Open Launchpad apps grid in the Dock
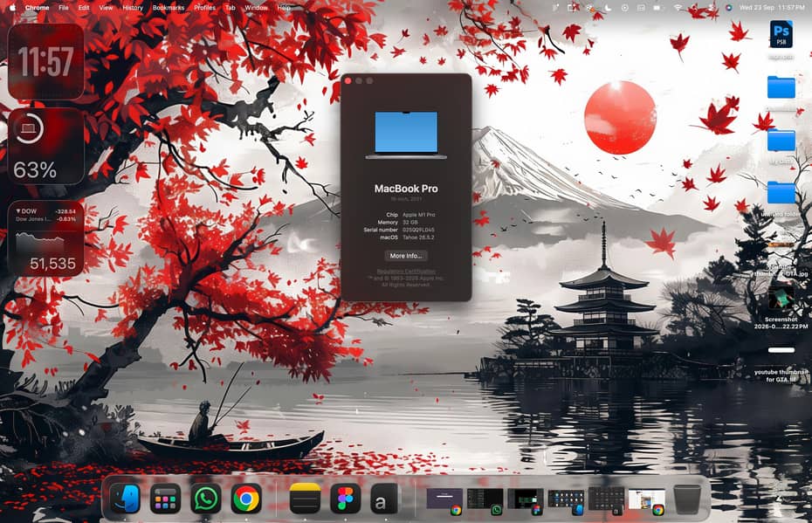This screenshot has width=812, height=523. pyautogui.click(x=165, y=499)
